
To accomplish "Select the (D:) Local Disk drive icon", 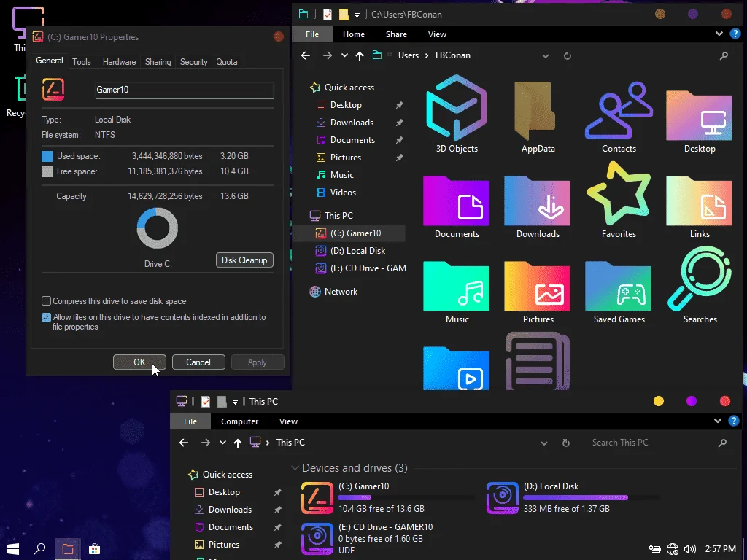I will pyautogui.click(x=502, y=498).
